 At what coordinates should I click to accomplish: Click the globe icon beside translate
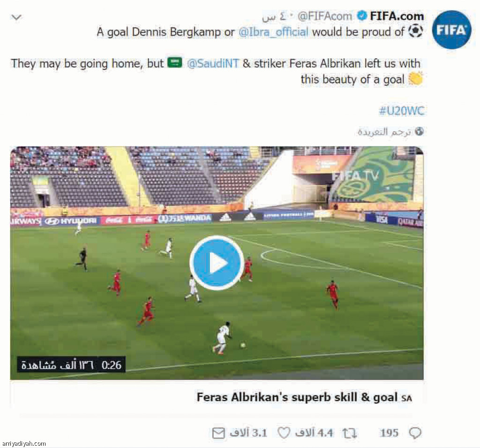point(419,131)
